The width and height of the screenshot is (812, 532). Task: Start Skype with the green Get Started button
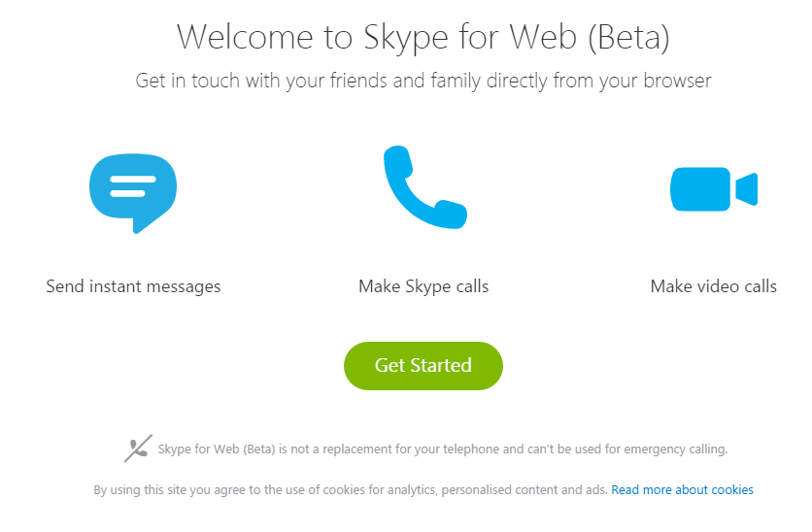point(423,365)
